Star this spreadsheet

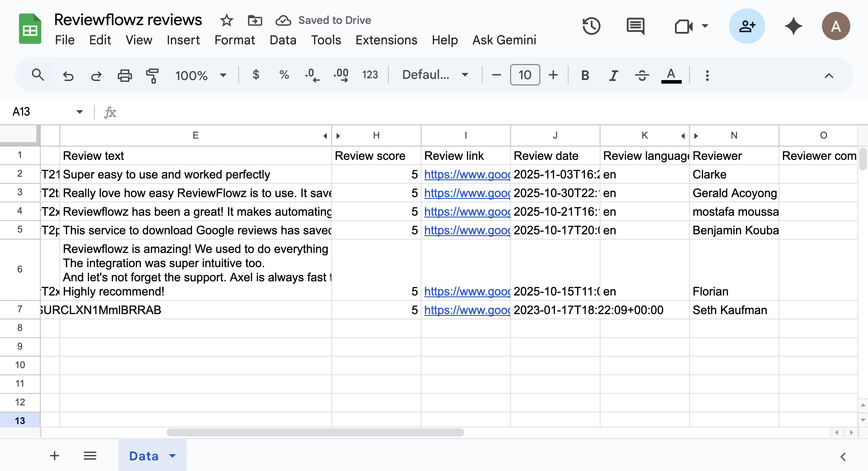[x=226, y=20]
